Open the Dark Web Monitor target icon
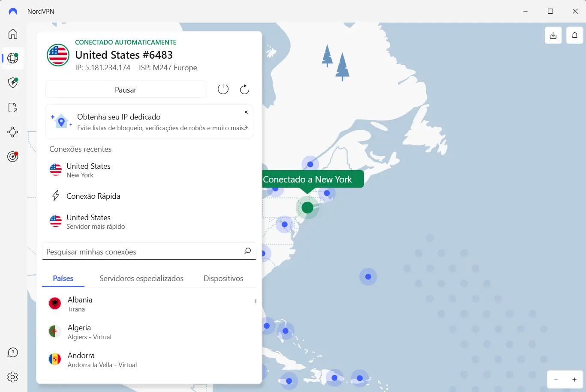The width and height of the screenshot is (586, 392). click(13, 157)
